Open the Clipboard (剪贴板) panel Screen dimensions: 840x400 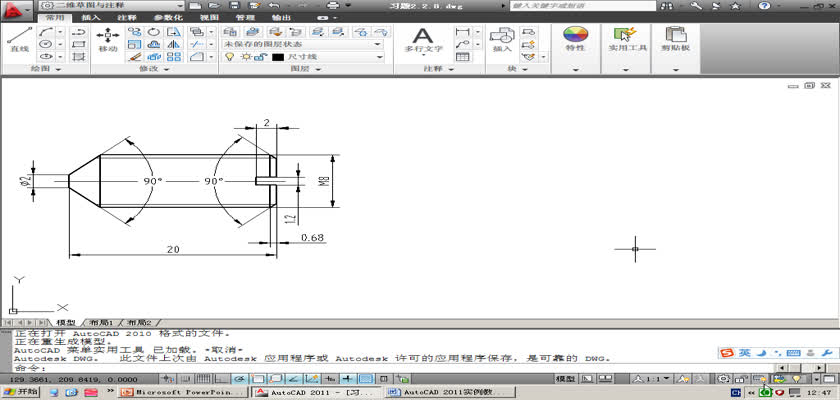coord(676,39)
